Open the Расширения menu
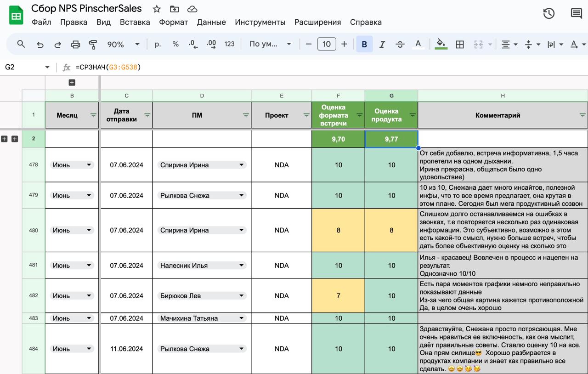588x374 pixels. [317, 22]
